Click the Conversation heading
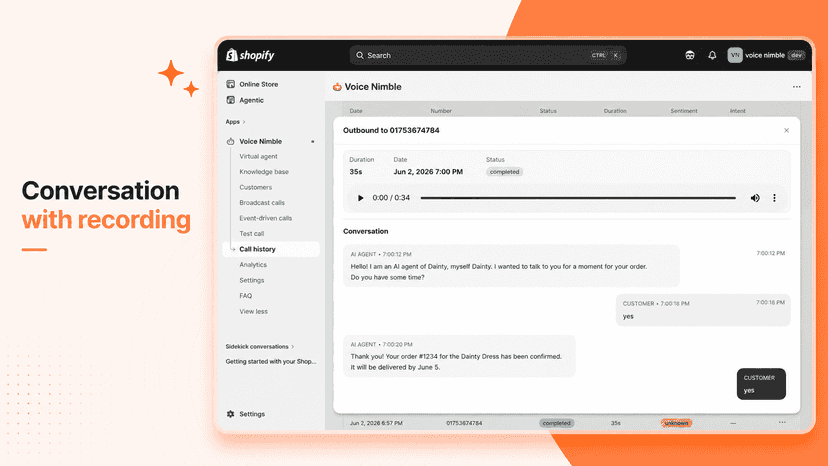This screenshot has width=828, height=466. [x=365, y=231]
